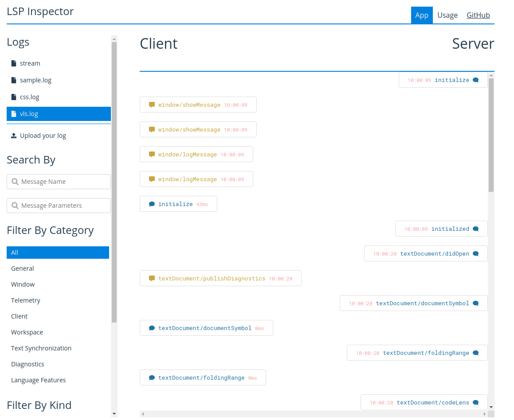The width and height of the screenshot is (514, 420).
Task: Select the All category filter
Action: pyautogui.click(x=58, y=253)
